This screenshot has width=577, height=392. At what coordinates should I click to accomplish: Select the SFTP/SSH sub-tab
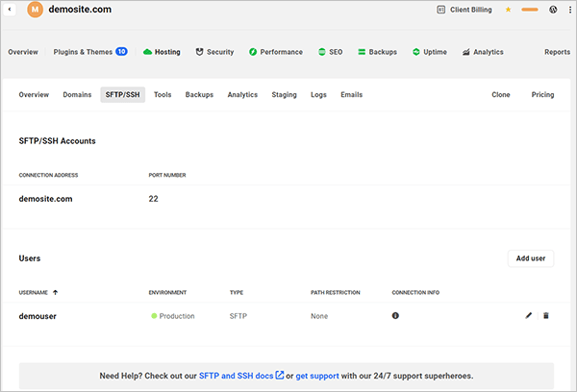(122, 94)
